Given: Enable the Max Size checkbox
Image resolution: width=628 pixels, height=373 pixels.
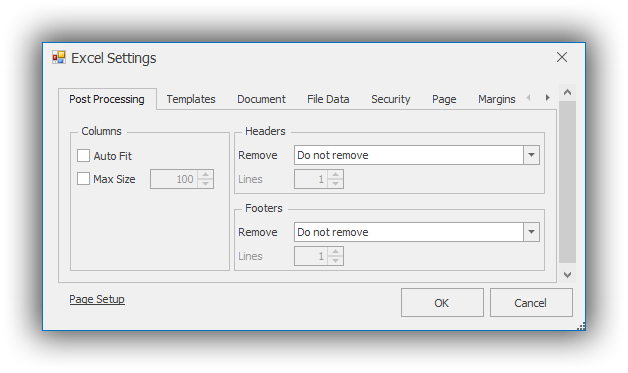Looking at the screenshot, I should pos(83,179).
